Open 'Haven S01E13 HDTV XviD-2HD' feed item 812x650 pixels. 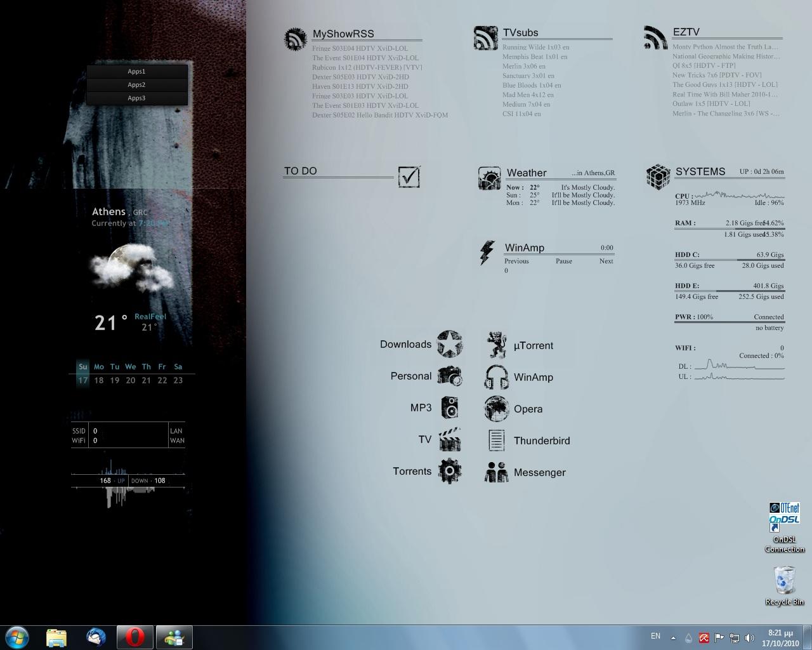point(360,86)
